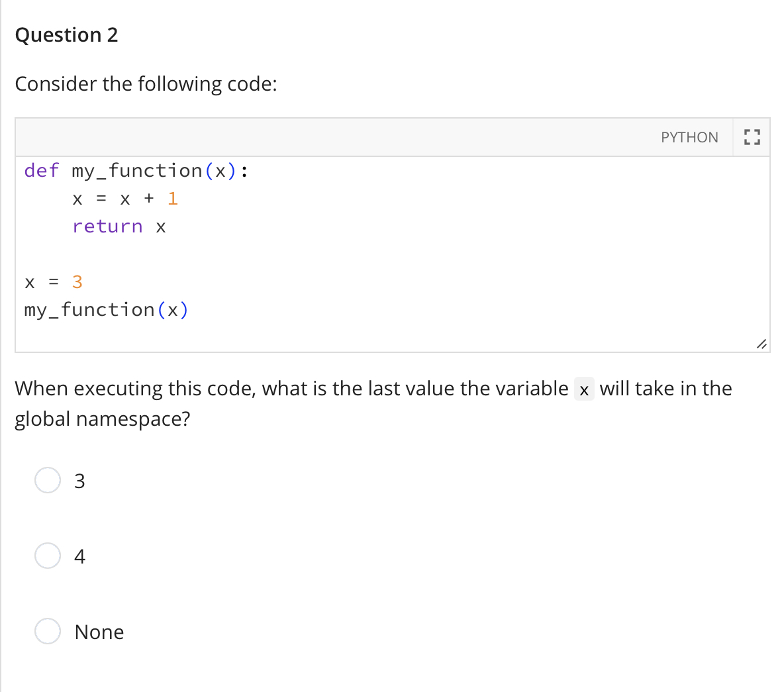Viewport: 784px width, 692px height.
Task: Grab the code block resize handle
Action: (761, 344)
